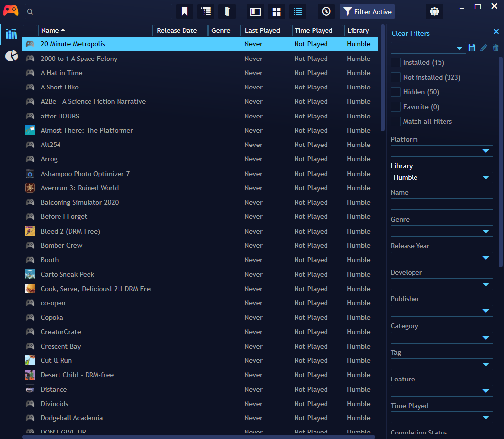The width and height of the screenshot is (504, 439).
Task: Sort by the Time Played column header
Action: tap(317, 30)
